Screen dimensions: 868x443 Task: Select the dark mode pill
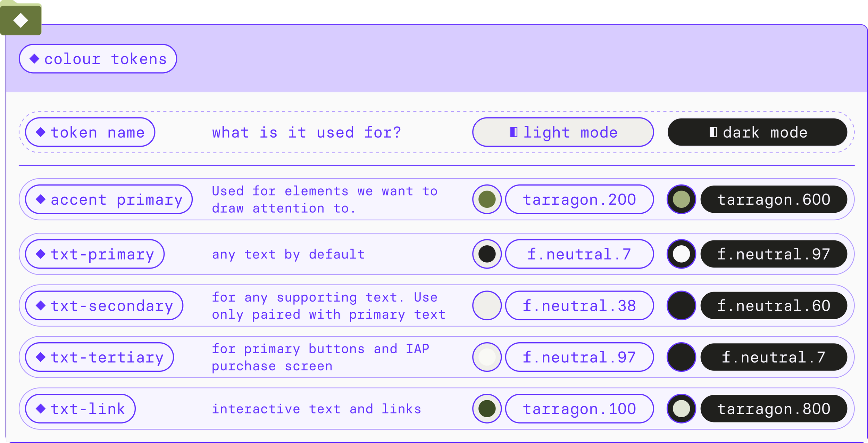click(x=757, y=132)
